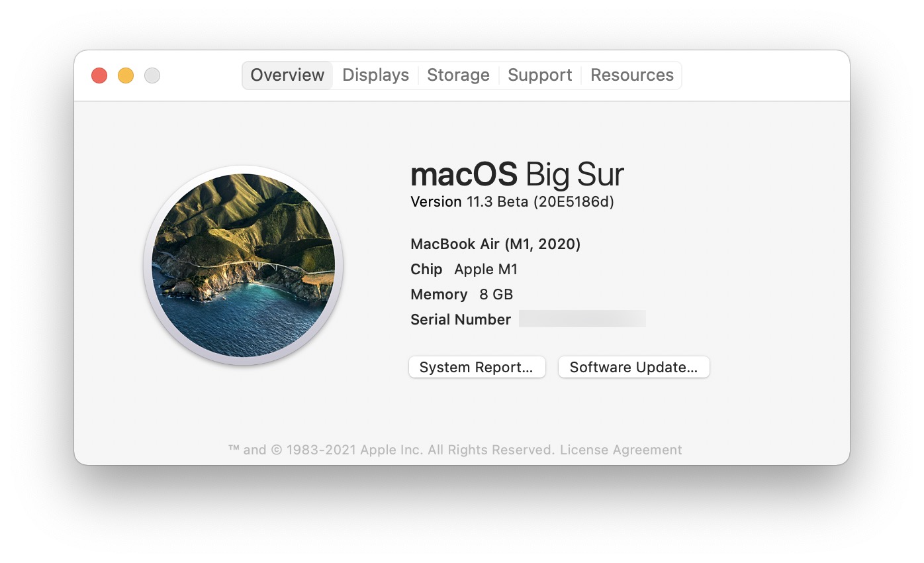The height and width of the screenshot is (563, 924).
Task: Click the 8 GB memory value
Action: pos(496,294)
